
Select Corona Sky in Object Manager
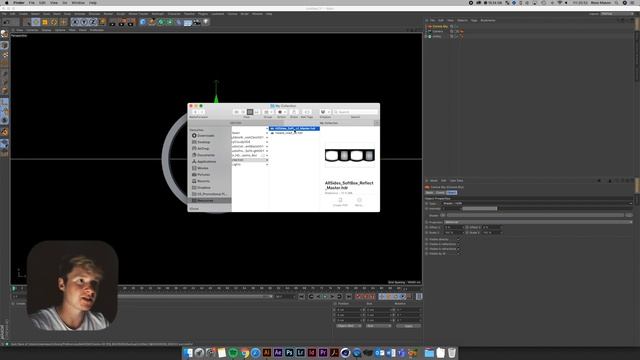(x=440, y=27)
